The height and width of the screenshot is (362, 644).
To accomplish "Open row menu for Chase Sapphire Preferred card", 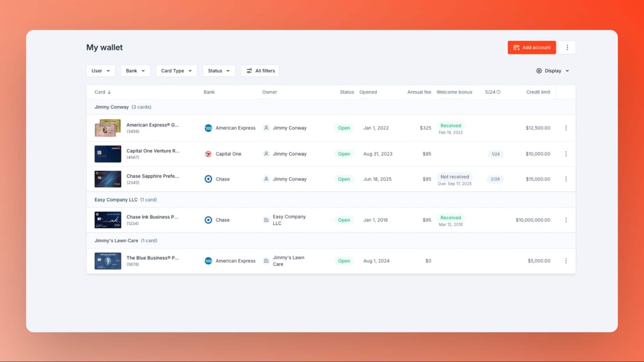I will point(566,179).
